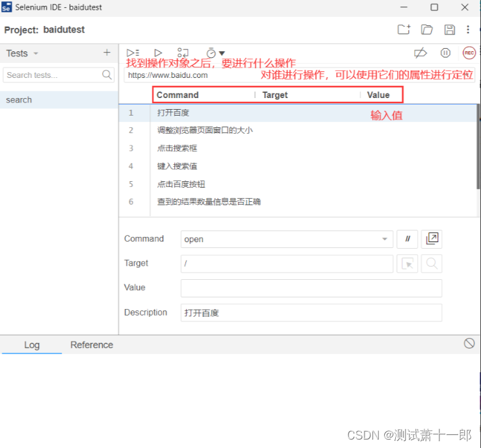The height and width of the screenshot is (448, 481).
Task: Open the three-dot more options menu
Action: [468, 29]
